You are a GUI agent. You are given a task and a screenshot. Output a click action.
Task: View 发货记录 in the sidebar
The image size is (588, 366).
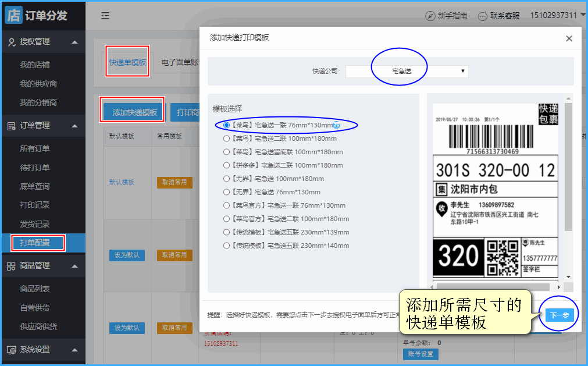click(35, 224)
